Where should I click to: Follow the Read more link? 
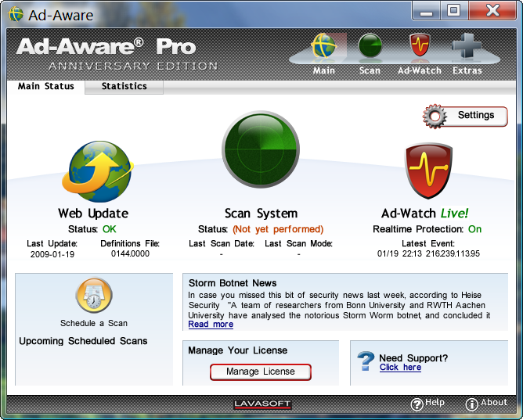211,325
